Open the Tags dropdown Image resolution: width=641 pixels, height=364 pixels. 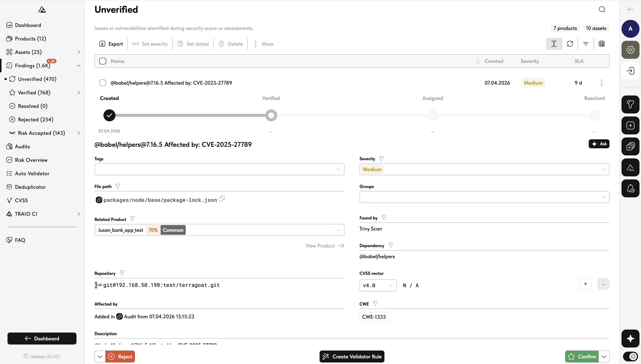pos(219,169)
